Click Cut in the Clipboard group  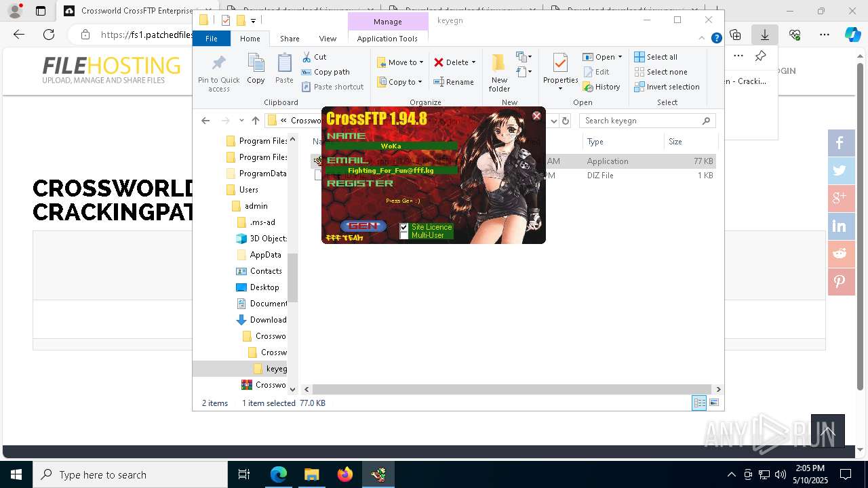pyautogui.click(x=314, y=57)
